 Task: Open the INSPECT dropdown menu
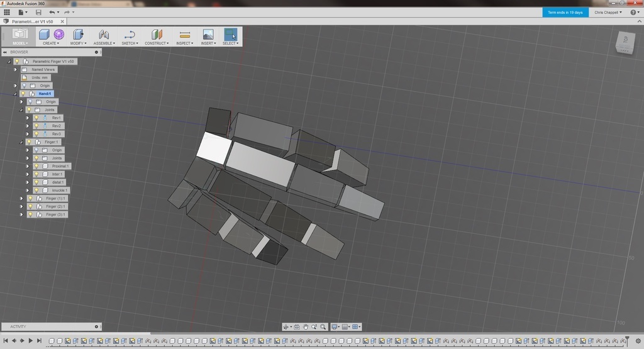[x=185, y=43]
